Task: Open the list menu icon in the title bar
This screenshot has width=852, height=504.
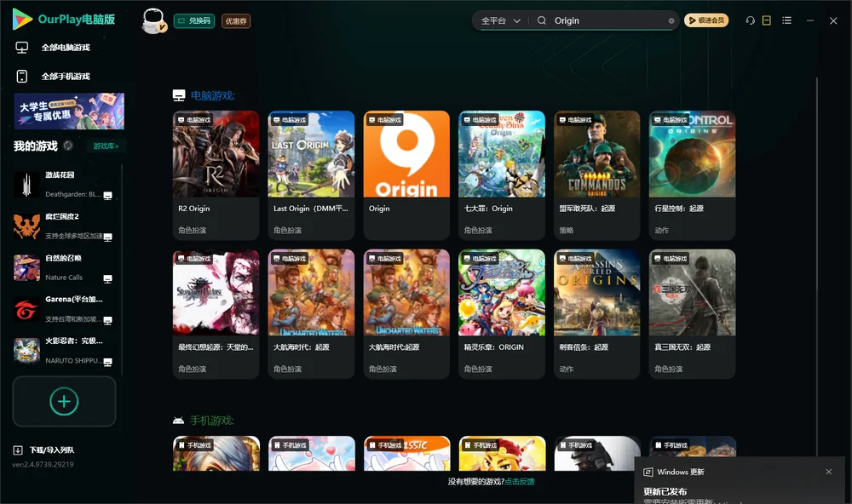Action: (x=786, y=20)
